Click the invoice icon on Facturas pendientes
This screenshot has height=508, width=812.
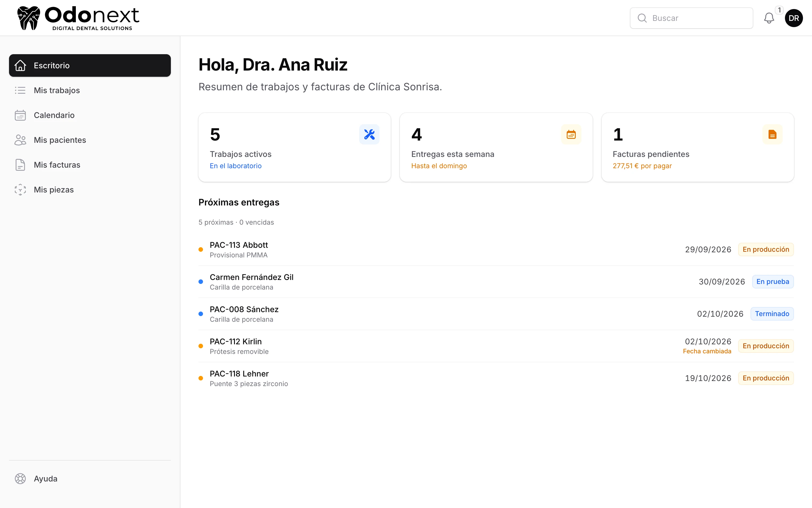(773, 134)
